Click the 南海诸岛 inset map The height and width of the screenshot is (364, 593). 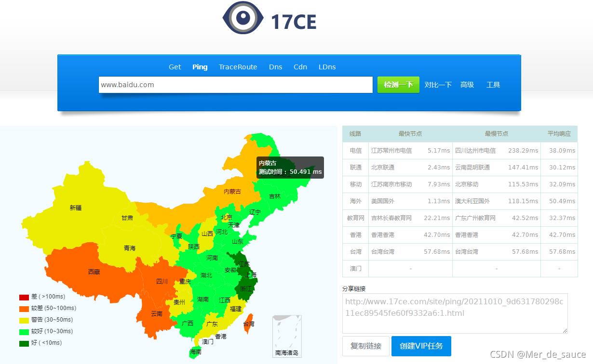(x=287, y=336)
